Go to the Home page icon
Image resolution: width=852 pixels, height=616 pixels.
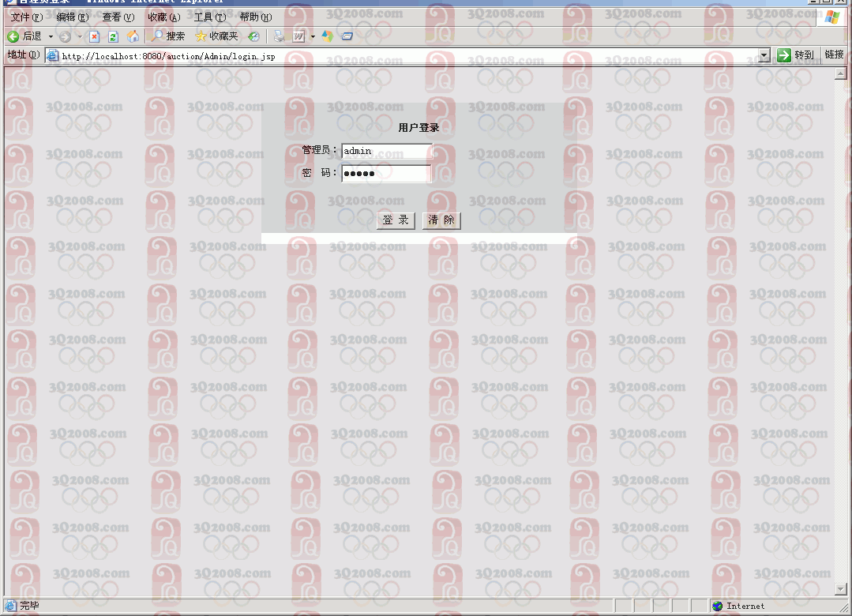click(133, 36)
